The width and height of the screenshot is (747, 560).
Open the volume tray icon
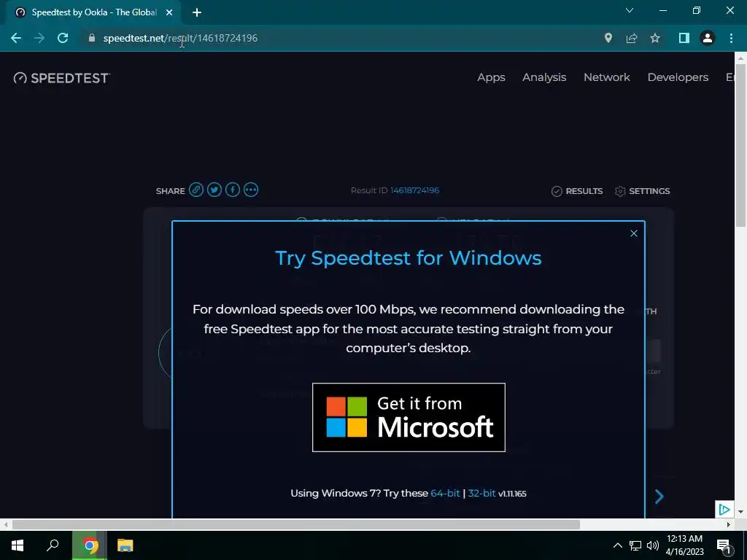click(x=653, y=545)
